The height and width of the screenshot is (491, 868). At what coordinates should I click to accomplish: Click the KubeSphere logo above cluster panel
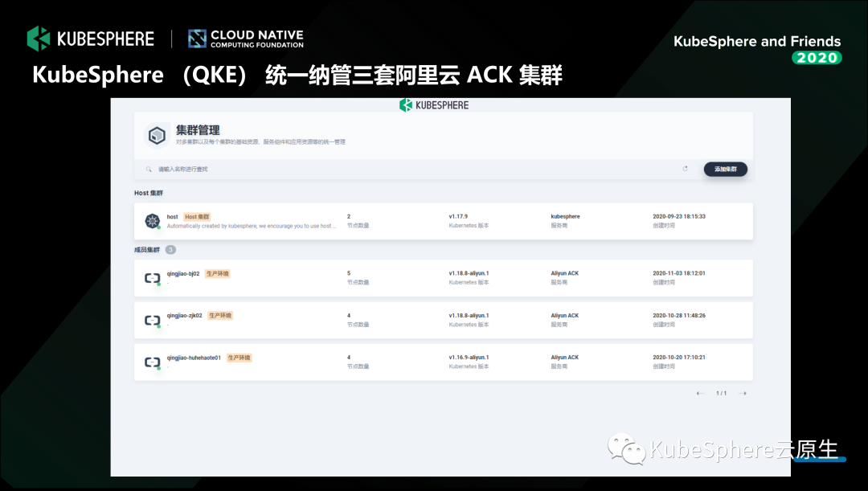pos(434,105)
